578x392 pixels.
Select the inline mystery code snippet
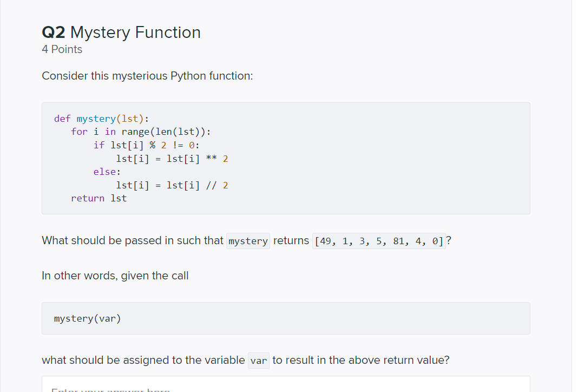coord(247,240)
